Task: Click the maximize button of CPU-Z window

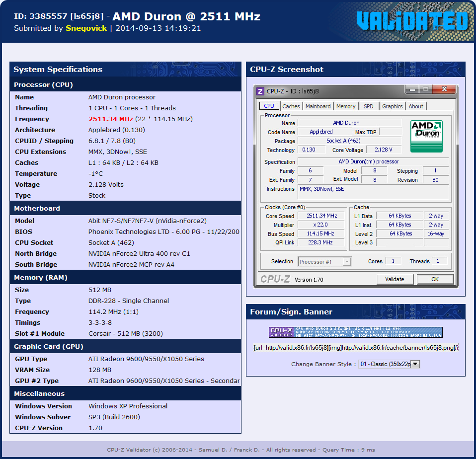Action: tap(426, 89)
